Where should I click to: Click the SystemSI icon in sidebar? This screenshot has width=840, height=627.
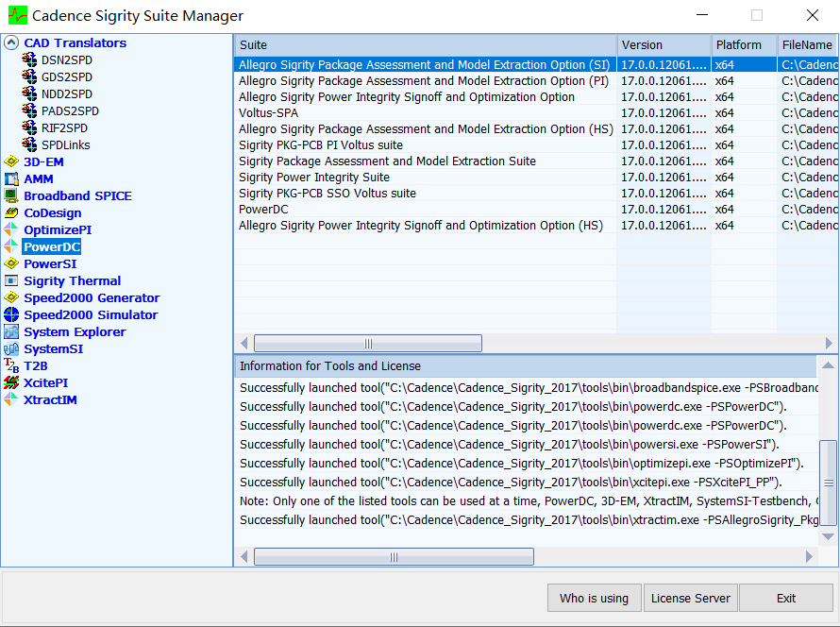point(11,348)
